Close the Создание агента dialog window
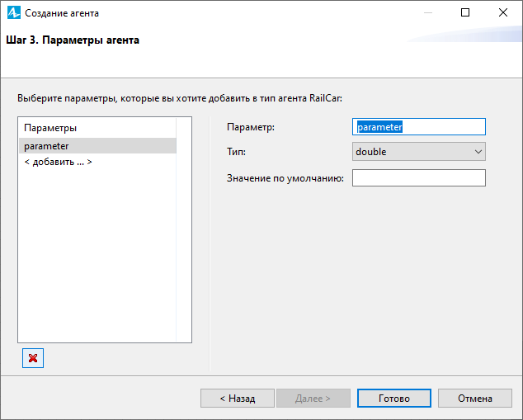 point(503,12)
